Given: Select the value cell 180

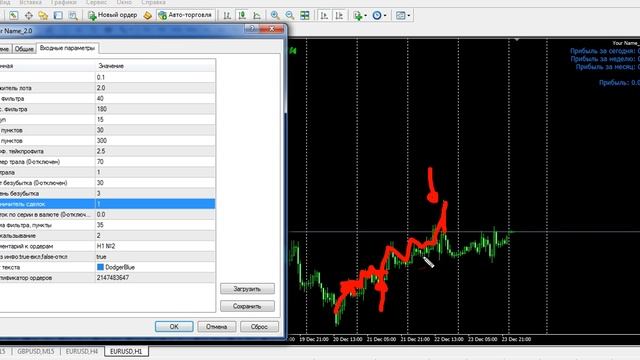Looking at the screenshot, I should 155,109.
